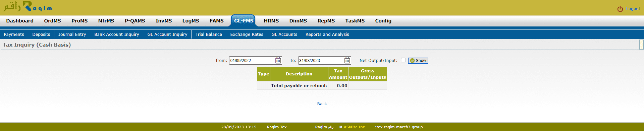
Task: Open Bank Account Inquiry
Action: [x=117, y=34]
